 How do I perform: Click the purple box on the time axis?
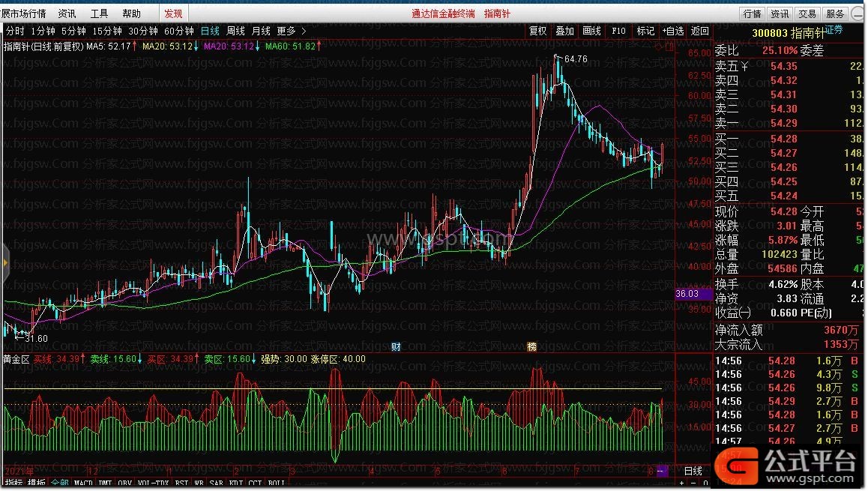pos(662,471)
